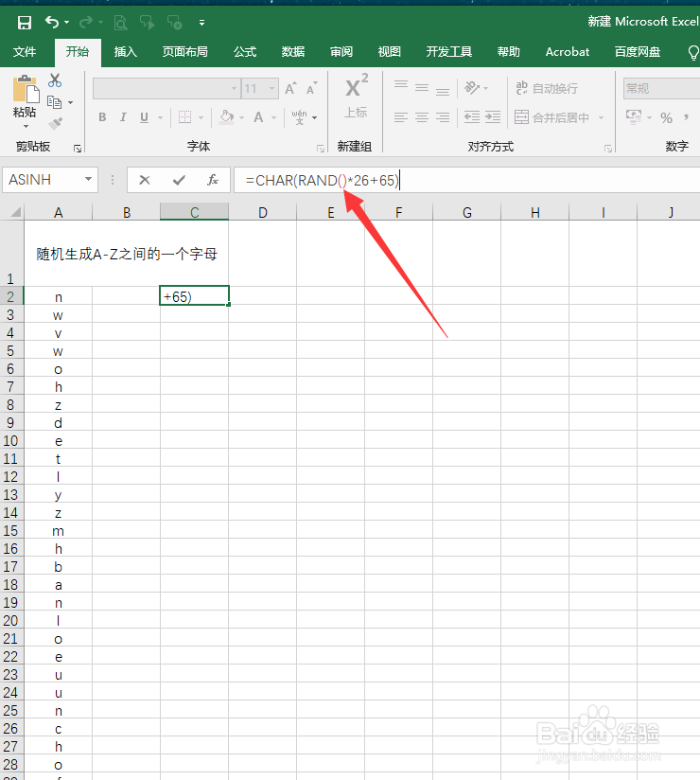The image size is (700, 780).
Task: Switch to the Acrobat tab
Action: [x=568, y=52]
